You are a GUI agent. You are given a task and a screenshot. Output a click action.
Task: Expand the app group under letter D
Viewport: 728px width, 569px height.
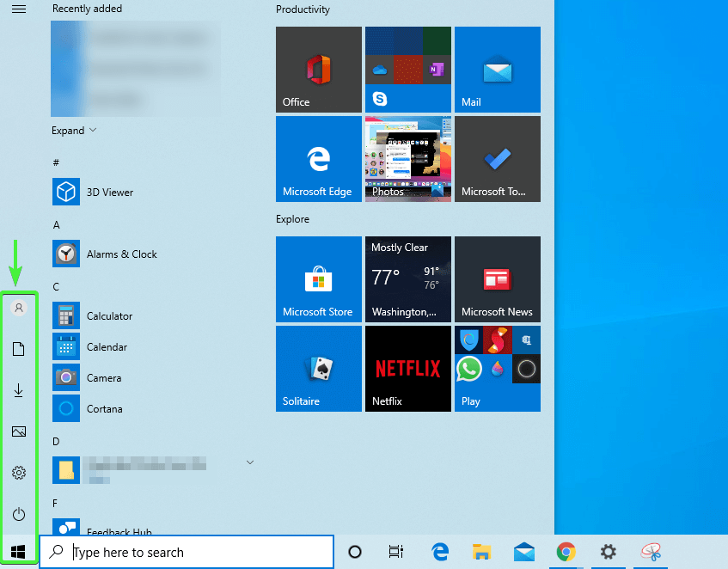point(250,462)
